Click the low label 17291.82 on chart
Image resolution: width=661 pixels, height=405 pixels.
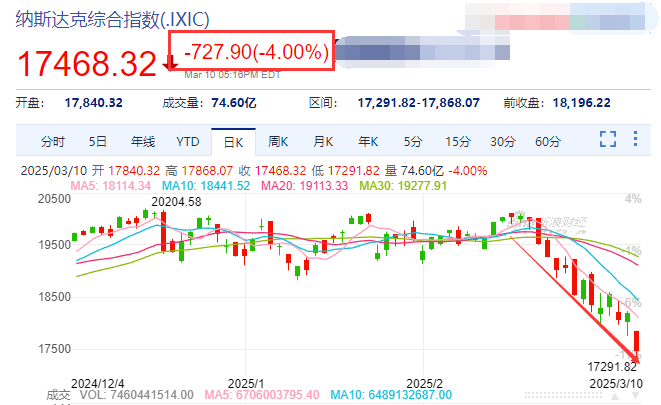click(612, 367)
